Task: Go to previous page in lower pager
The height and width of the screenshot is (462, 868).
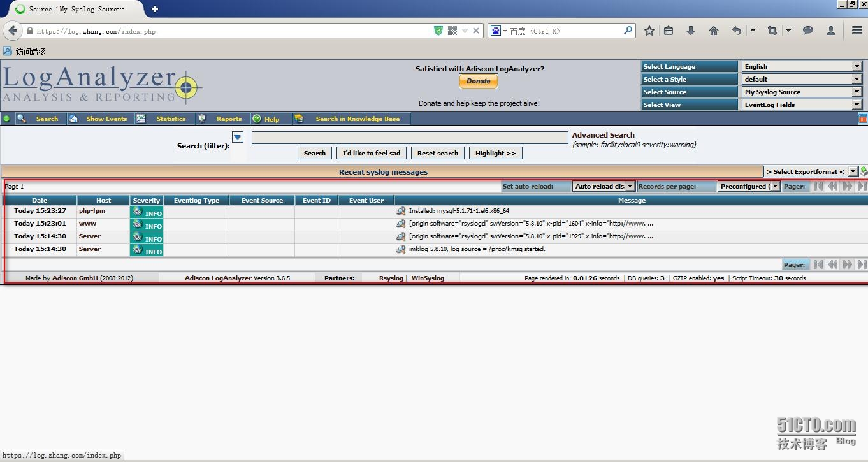Action: 833,264
